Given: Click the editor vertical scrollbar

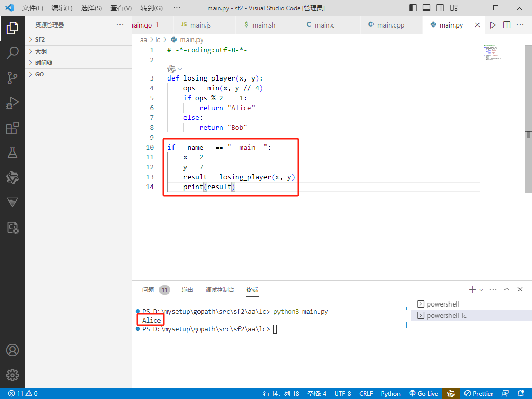Looking at the screenshot, I should (x=528, y=119).
